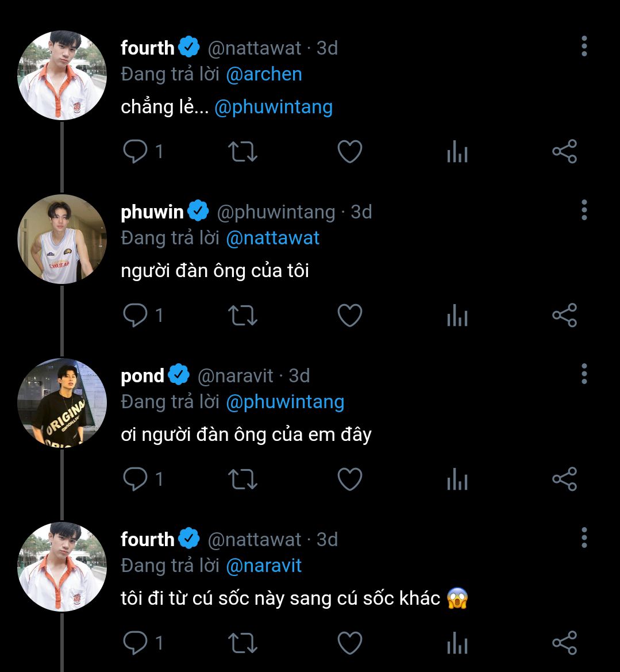Reply to fourth's shocked emoji tweet
This screenshot has width=620, height=672.
point(136,643)
